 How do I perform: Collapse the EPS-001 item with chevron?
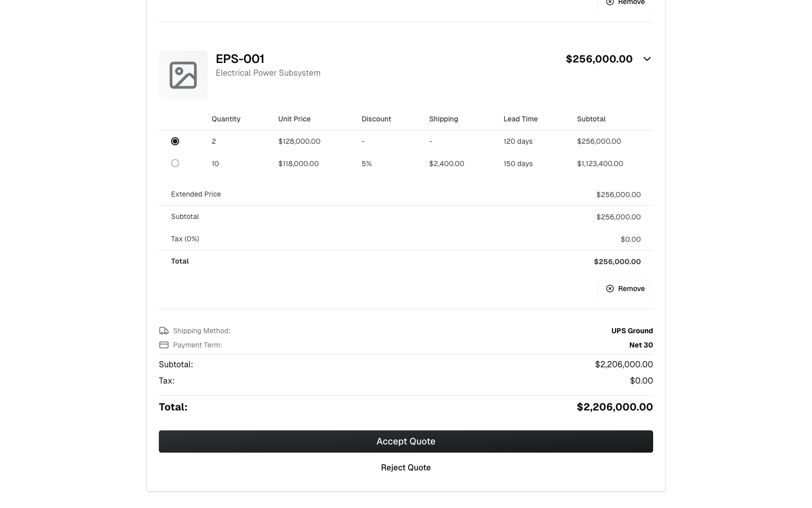[647, 59]
